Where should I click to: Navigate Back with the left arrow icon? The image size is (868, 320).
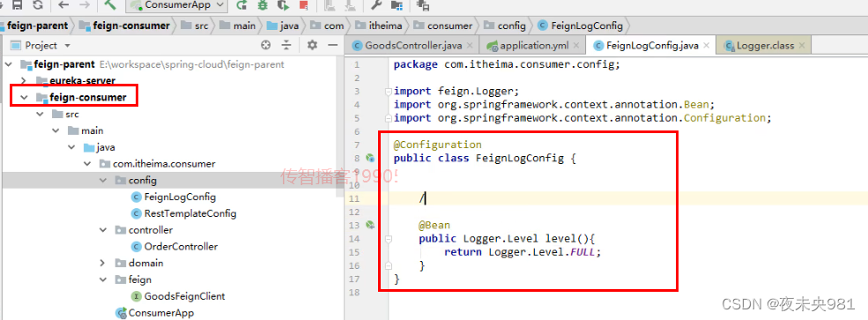point(63,5)
